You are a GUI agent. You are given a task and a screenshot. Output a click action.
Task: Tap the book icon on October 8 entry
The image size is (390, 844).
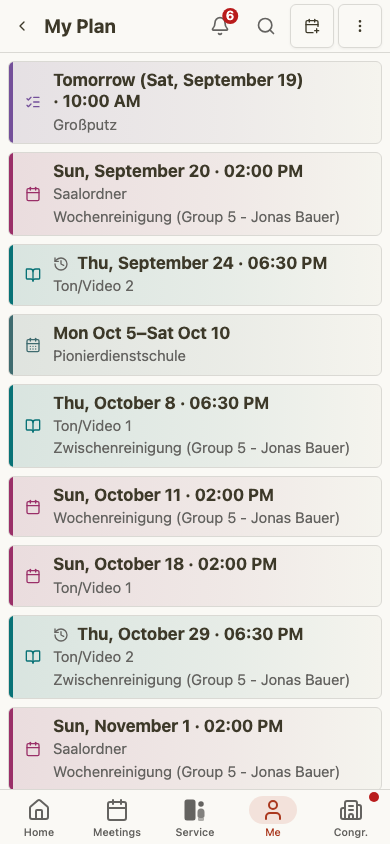pyautogui.click(x=33, y=426)
